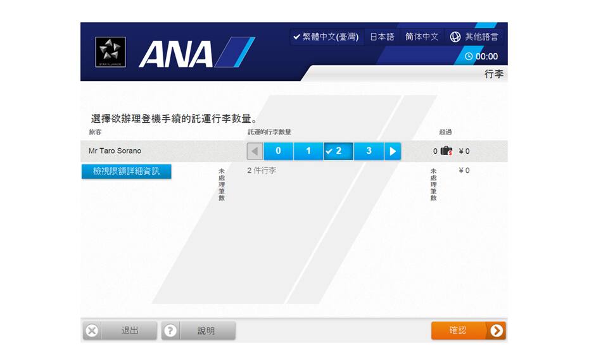
Task: Click the left arrow of baggage selector
Action: click(255, 151)
